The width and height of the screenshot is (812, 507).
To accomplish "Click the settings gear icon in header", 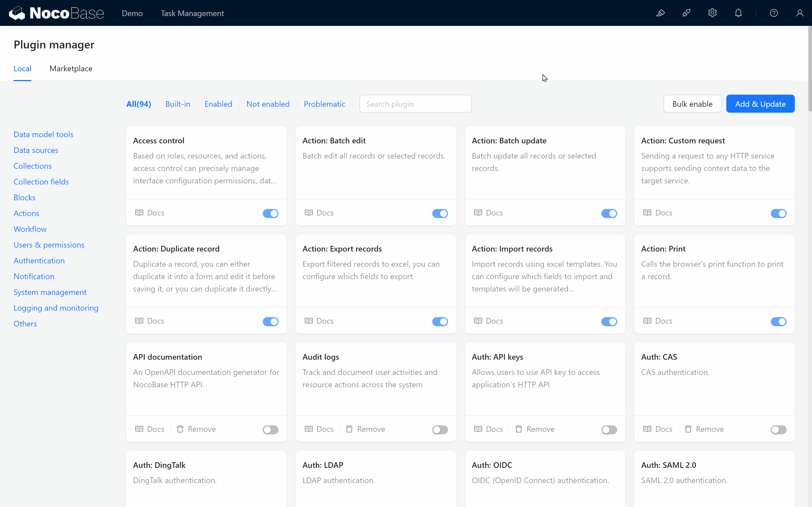I will coord(713,13).
